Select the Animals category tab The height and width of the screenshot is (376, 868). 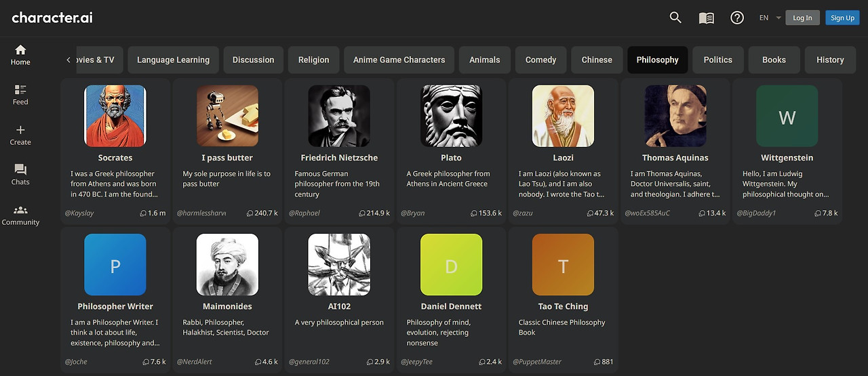click(484, 60)
